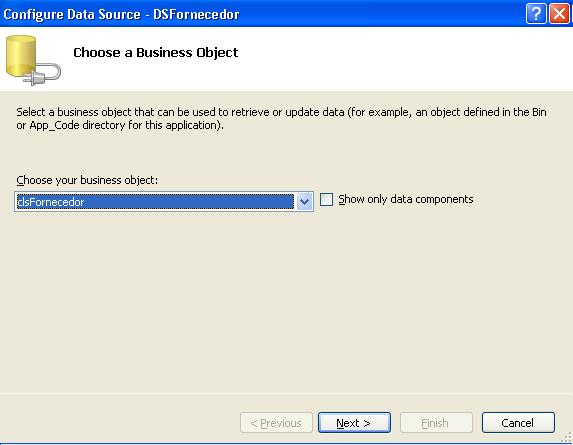Click the resize grip at dialog corner

click(567, 437)
